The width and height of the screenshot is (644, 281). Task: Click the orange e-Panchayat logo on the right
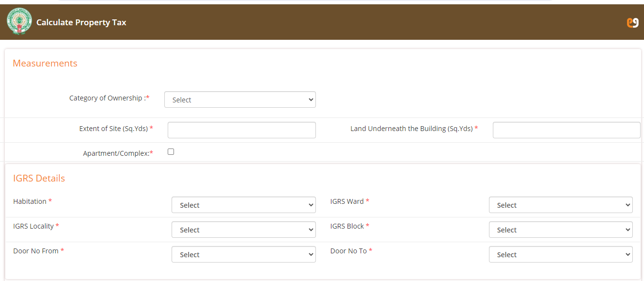pyautogui.click(x=632, y=22)
